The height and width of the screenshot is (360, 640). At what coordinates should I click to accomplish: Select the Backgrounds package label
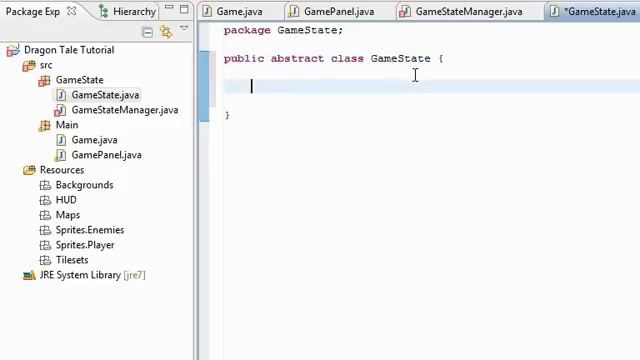(x=84, y=185)
